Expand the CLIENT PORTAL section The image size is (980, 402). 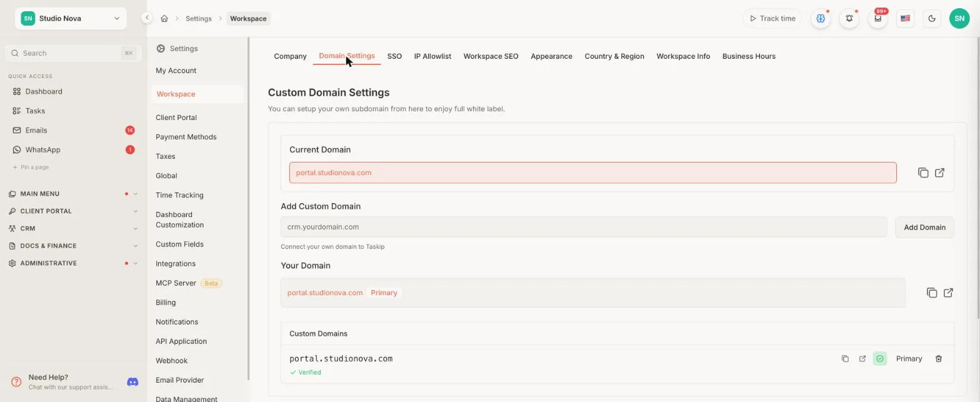[x=73, y=211]
